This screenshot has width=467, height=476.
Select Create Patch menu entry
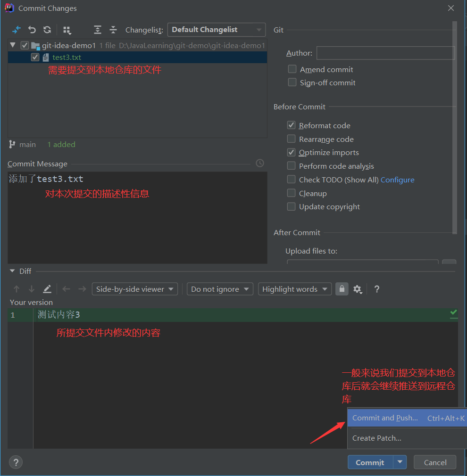click(377, 438)
